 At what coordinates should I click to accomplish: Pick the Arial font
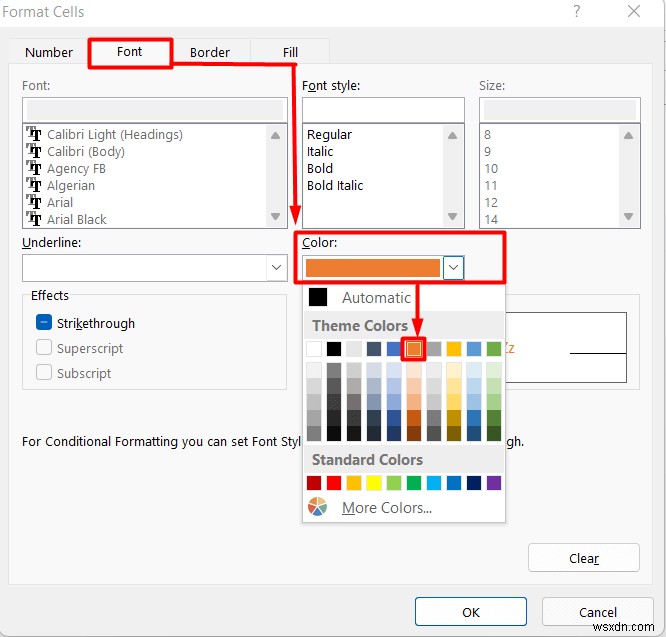click(x=60, y=203)
